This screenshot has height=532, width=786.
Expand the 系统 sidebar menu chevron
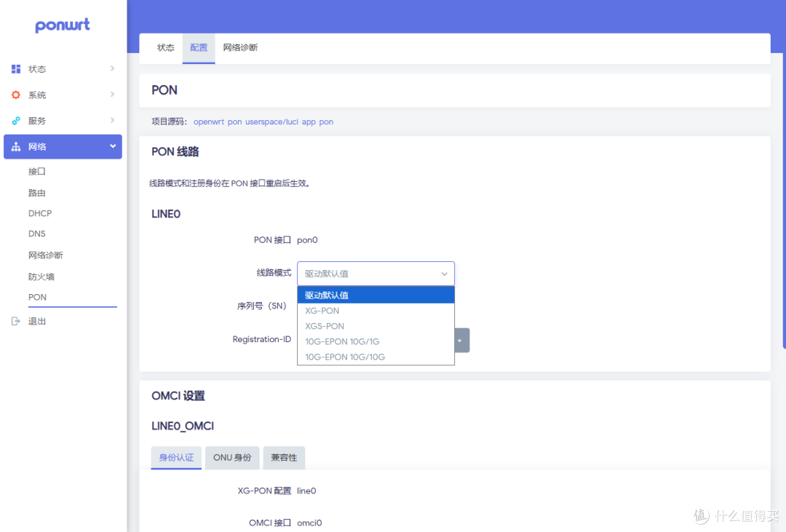pyautogui.click(x=112, y=95)
